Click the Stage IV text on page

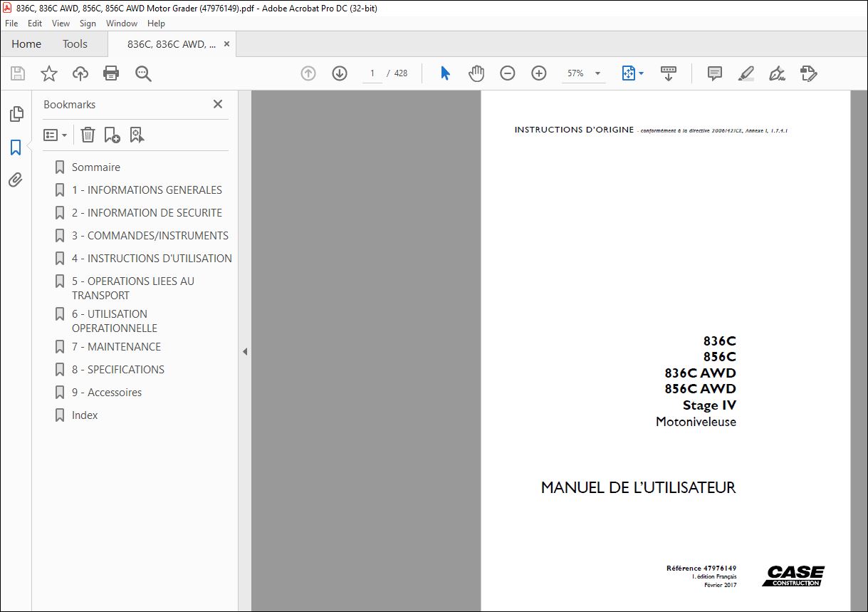(x=709, y=405)
